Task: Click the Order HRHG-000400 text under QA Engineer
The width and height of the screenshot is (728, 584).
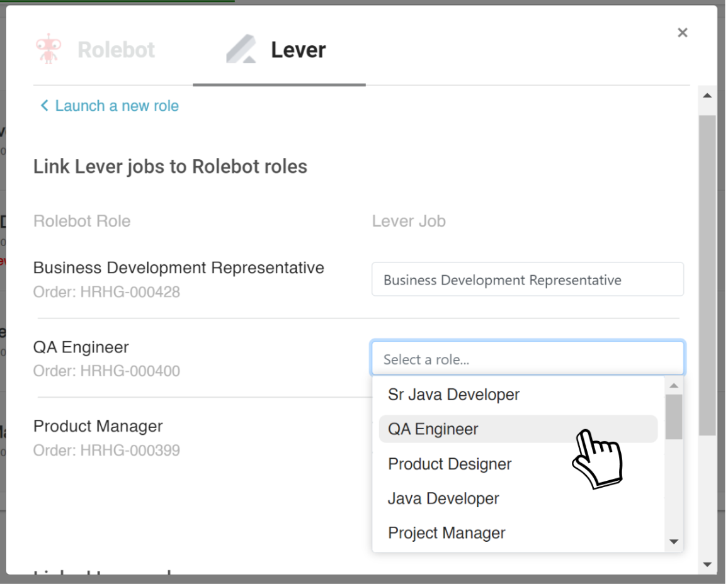Action: (x=106, y=371)
